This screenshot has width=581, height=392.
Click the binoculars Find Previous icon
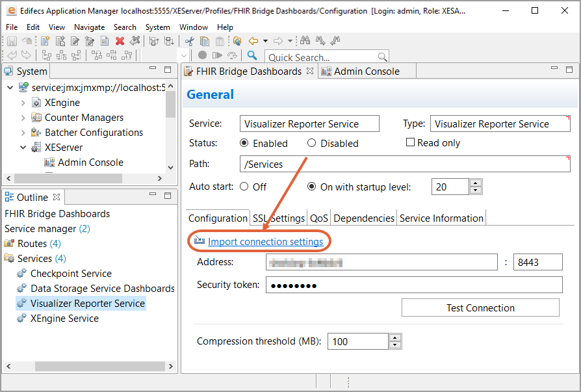tap(335, 40)
